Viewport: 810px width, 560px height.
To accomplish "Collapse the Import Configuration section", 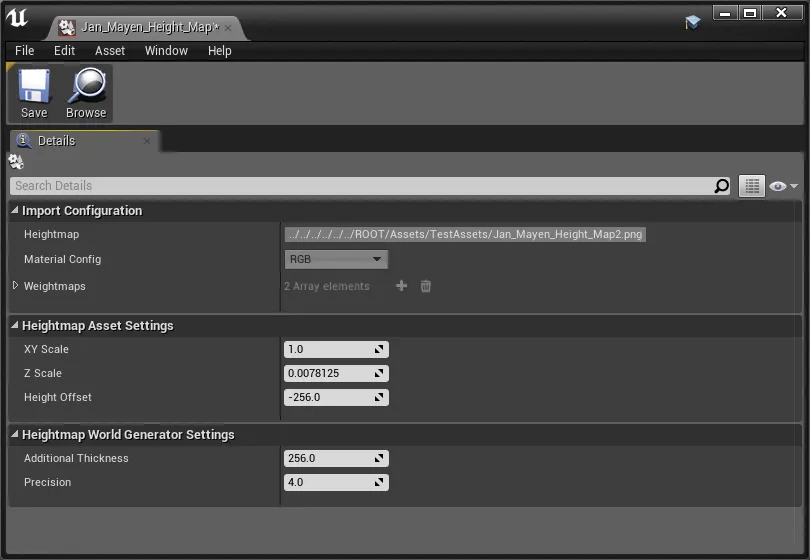I will point(15,211).
